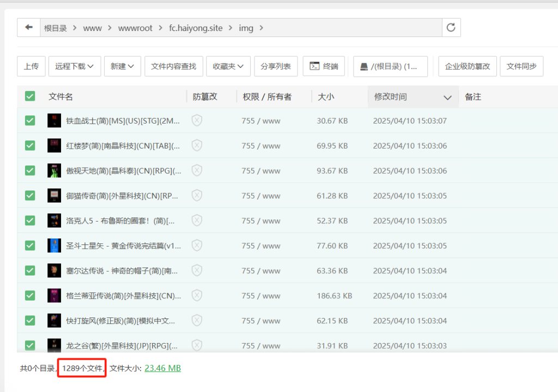This screenshot has height=392, width=558.
Task: Open the 新建 dropdown menu
Action: pyautogui.click(x=123, y=66)
